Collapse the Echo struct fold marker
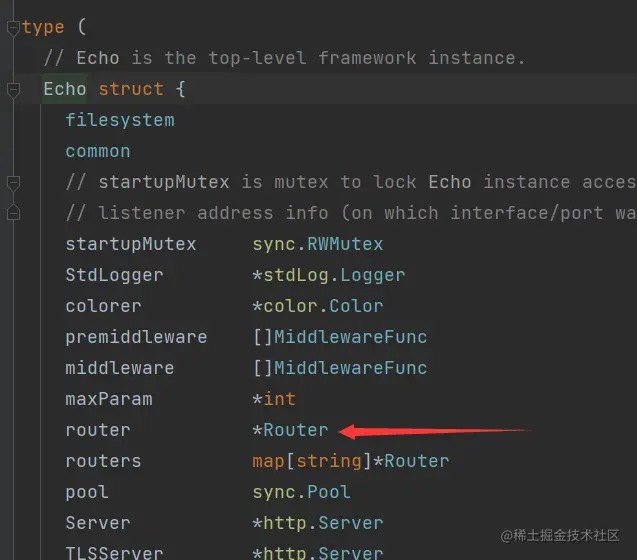Viewport: 637px width, 560px height. tap(13, 90)
